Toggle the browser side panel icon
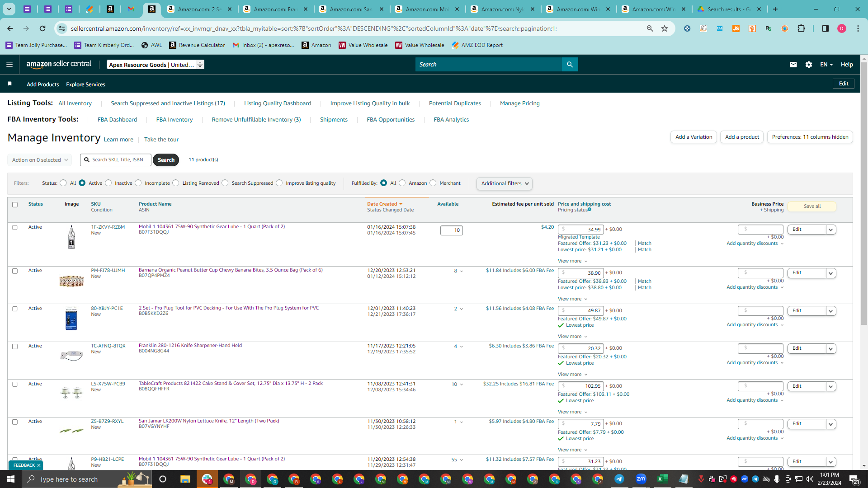868x488 pixels. (x=826, y=28)
